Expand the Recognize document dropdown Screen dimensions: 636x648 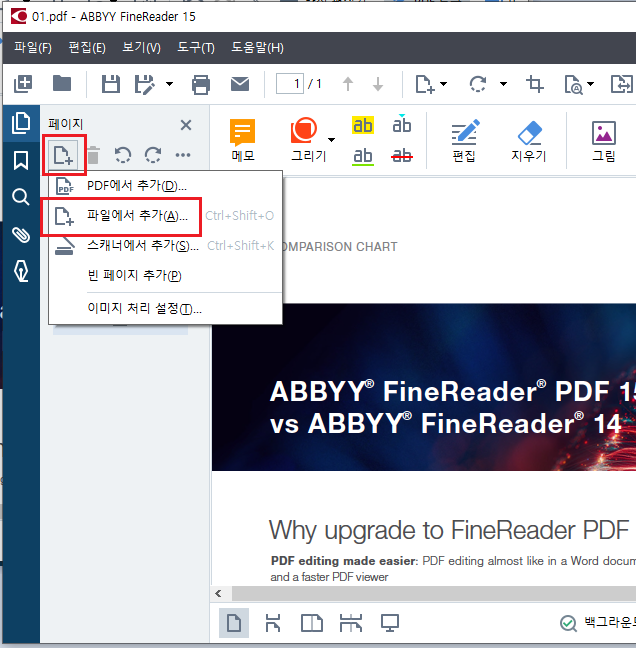591,84
